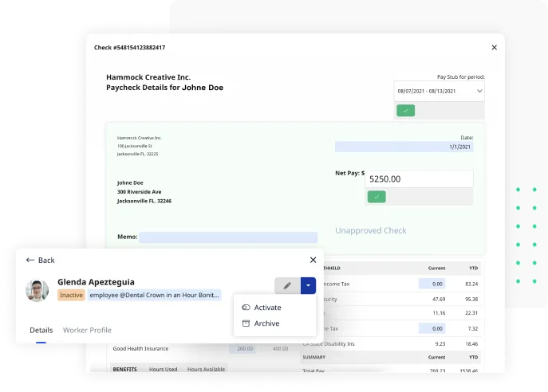Click the Glenda Apezteguia name heading
Image resolution: width=548 pixels, height=392 pixels.
pyautogui.click(x=96, y=282)
